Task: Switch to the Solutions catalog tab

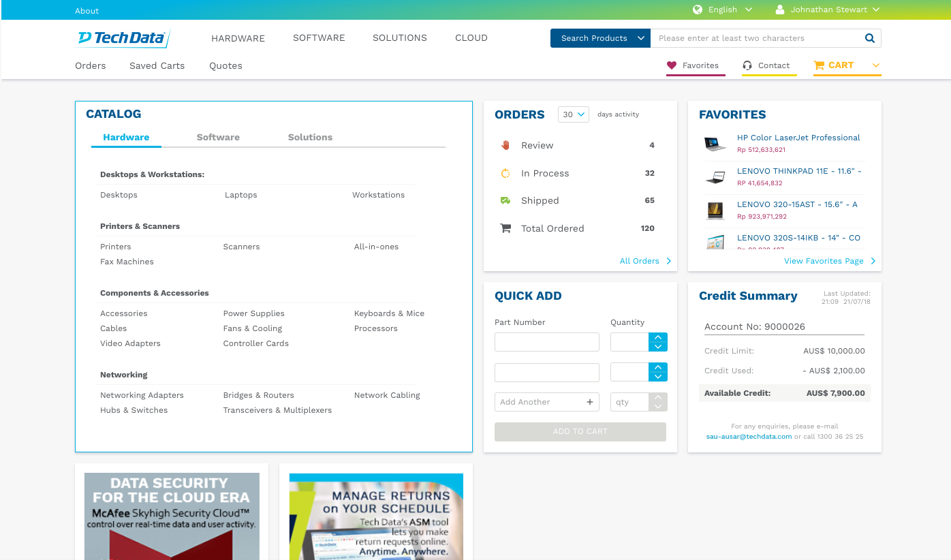Action: 310,137
